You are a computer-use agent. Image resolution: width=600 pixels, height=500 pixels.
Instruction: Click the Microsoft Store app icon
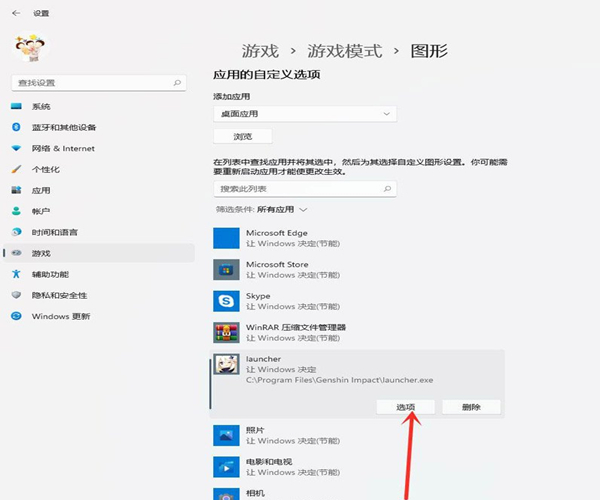click(x=226, y=270)
